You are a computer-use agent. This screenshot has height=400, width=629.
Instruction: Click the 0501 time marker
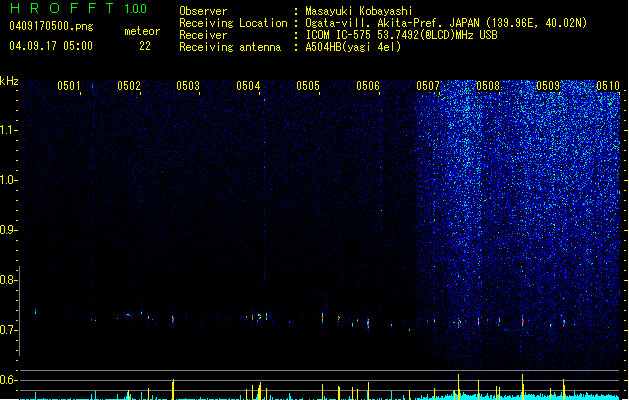point(69,86)
